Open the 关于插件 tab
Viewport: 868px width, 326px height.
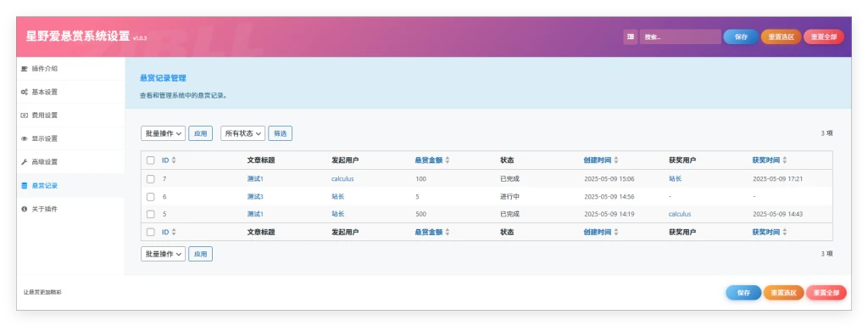[x=71, y=209]
